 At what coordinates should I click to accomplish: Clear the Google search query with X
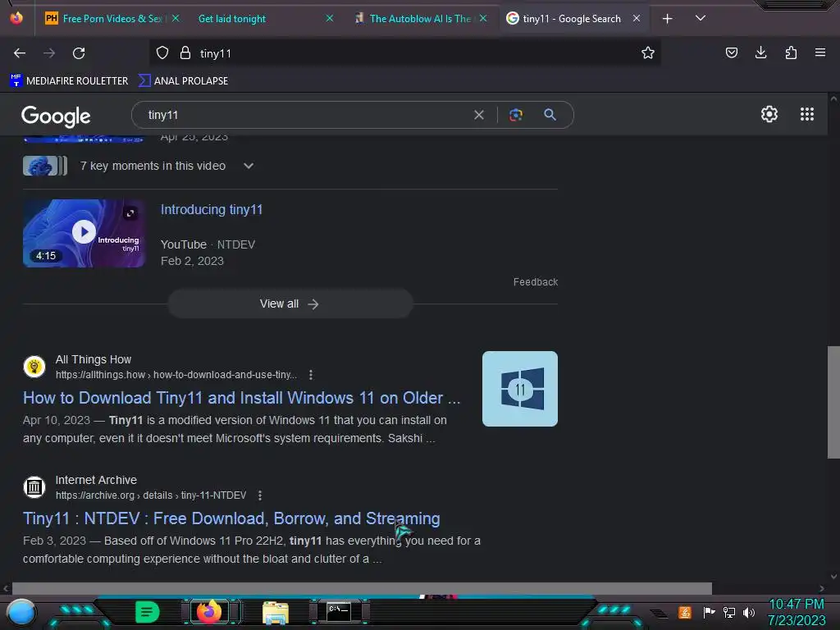click(479, 115)
